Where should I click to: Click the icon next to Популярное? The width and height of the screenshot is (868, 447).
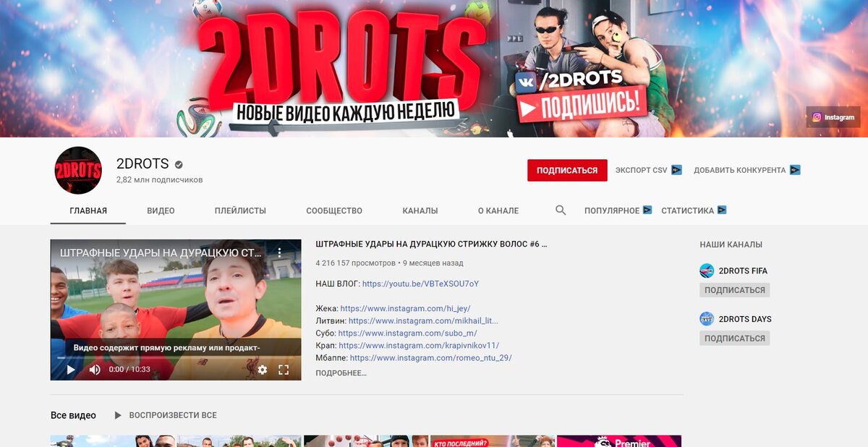pyautogui.click(x=647, y=210)
